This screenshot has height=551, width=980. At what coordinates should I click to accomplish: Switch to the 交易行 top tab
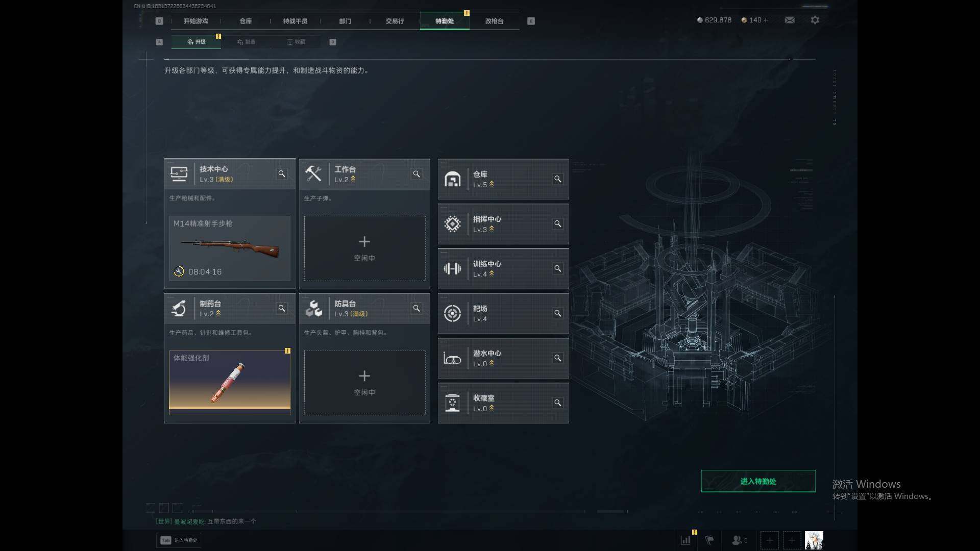(395, 21)
